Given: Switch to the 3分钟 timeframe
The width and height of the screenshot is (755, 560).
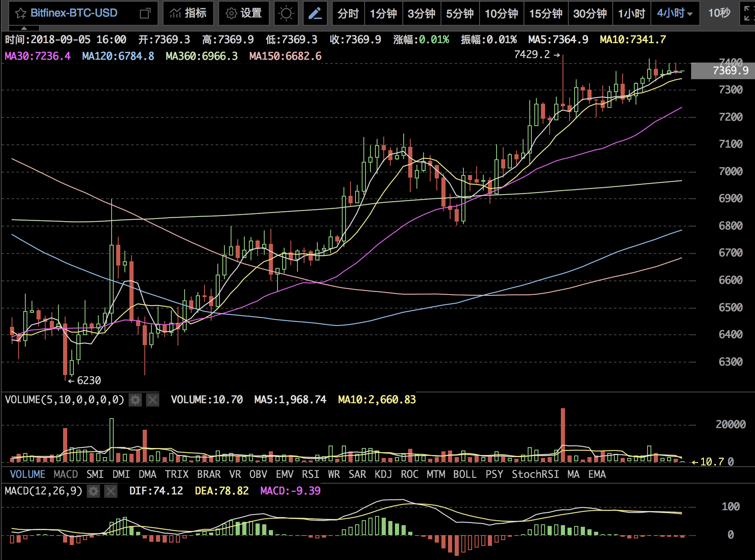Looking at the screenshot, I should point(421,13).
